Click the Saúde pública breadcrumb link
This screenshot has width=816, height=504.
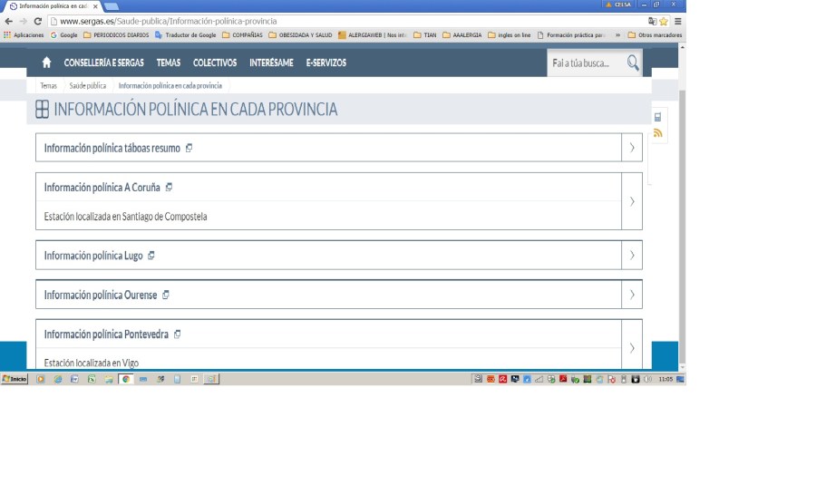coord(88,86)
